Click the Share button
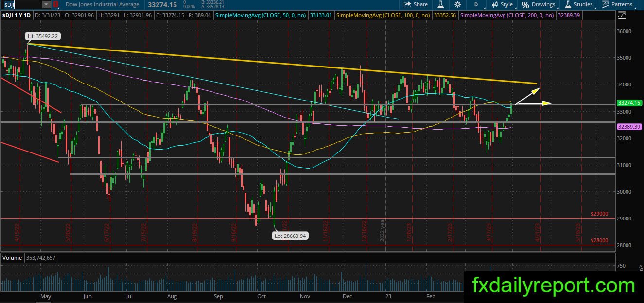This screenshot has height=303, width=644. coord(415,4)
